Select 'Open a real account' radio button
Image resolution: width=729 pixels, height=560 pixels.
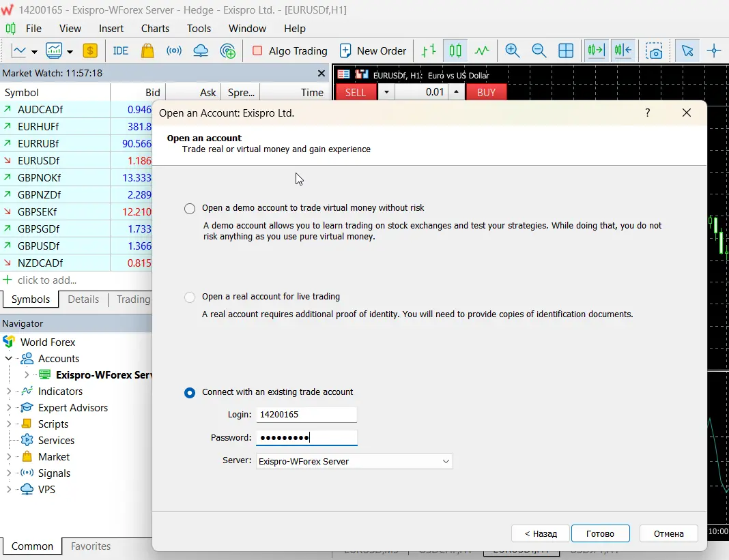tap(190, 297)
